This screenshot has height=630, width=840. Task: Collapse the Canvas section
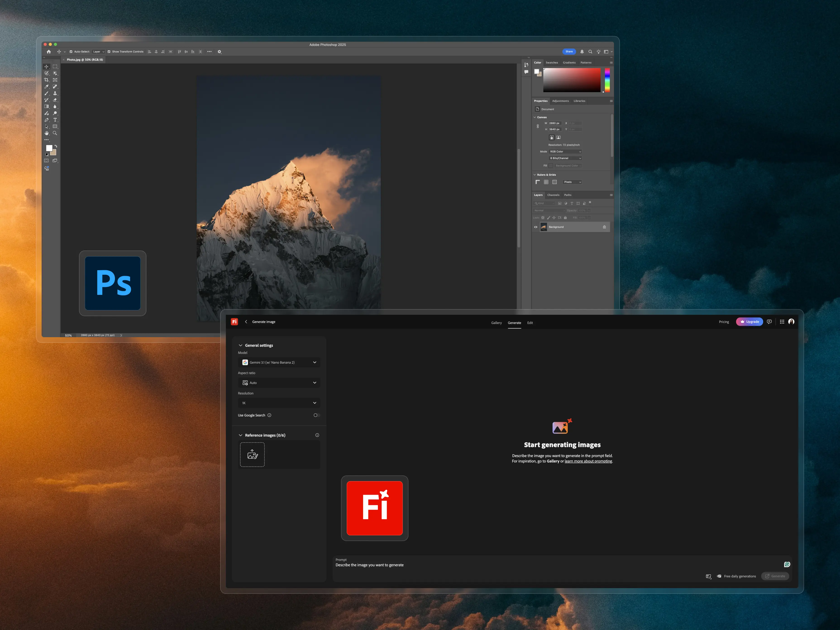tap(535, 117)
